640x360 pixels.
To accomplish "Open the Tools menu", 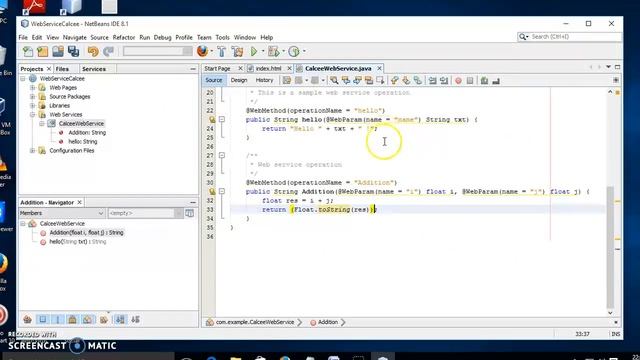I will click(222, 37).
